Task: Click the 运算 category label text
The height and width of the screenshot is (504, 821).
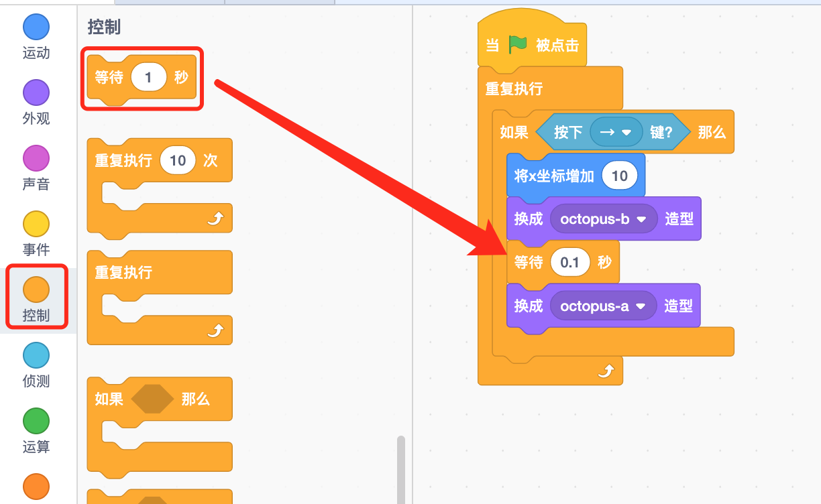Action: tap(36, 448)
